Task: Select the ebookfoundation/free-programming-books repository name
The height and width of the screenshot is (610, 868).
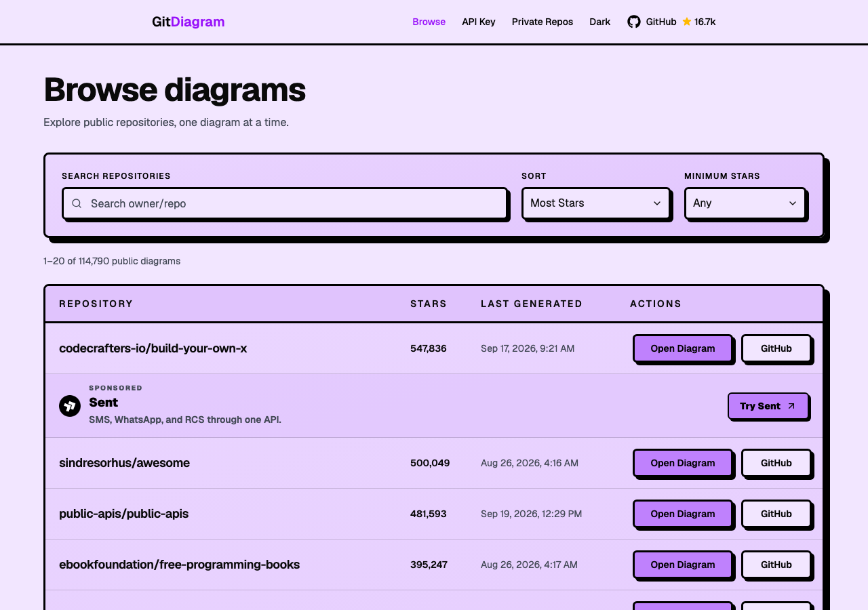Action: click(179, 565)
